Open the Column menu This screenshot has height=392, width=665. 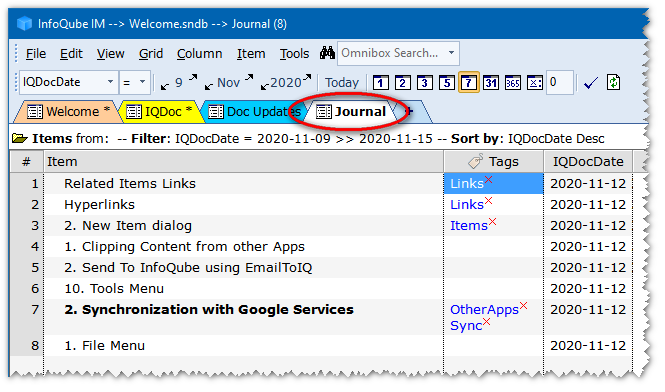click(199, 53)
